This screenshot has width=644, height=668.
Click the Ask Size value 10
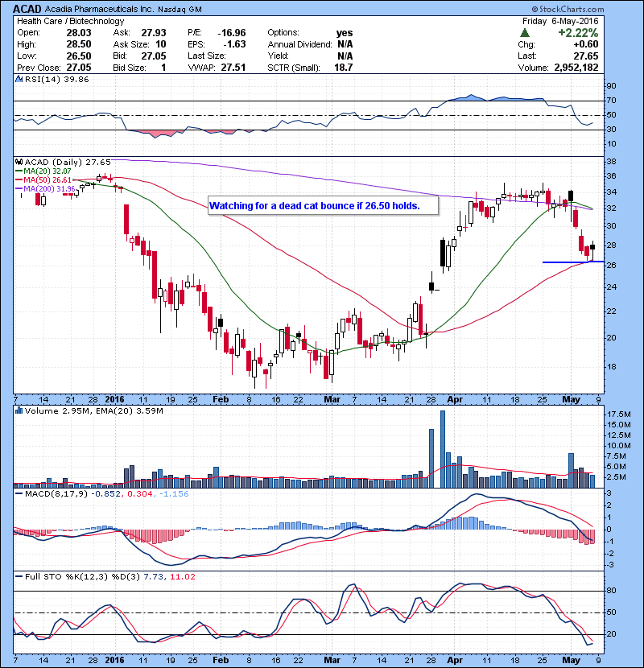tap(161, 44)
